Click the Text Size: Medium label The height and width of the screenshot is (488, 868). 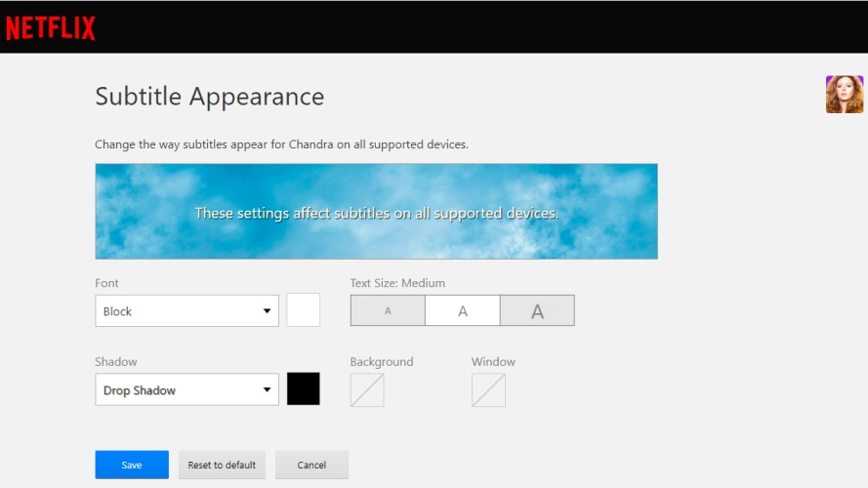click(x=397, y=283)
